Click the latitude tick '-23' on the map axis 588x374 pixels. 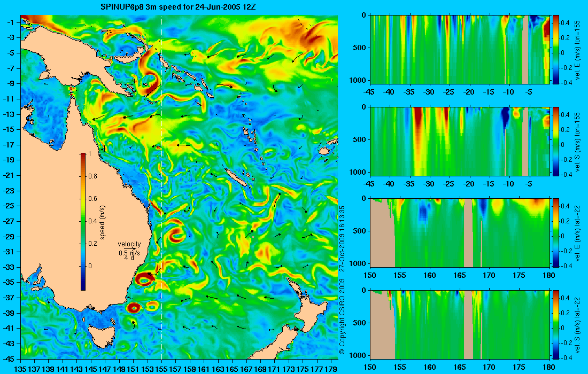click(x=9, y=191)
